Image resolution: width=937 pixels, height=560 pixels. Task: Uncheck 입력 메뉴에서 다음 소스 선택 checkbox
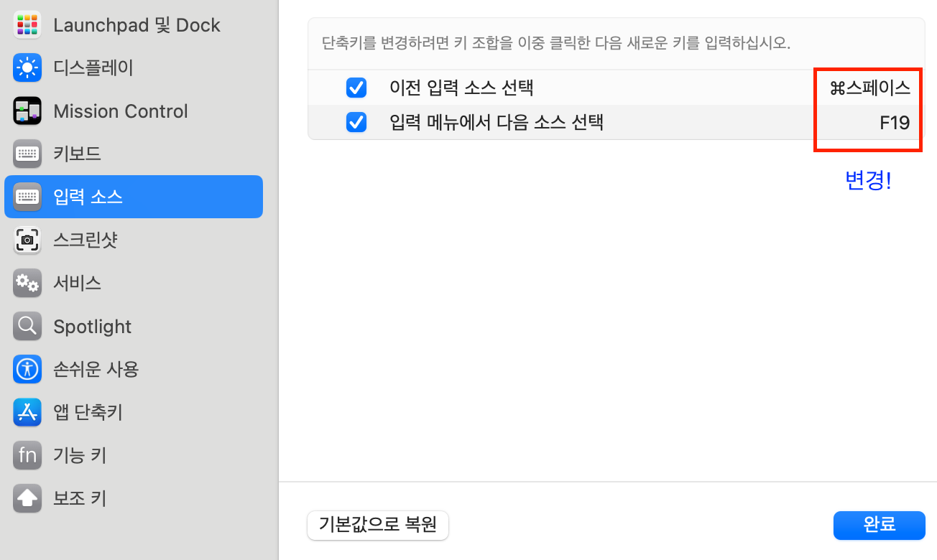[356, 122]
